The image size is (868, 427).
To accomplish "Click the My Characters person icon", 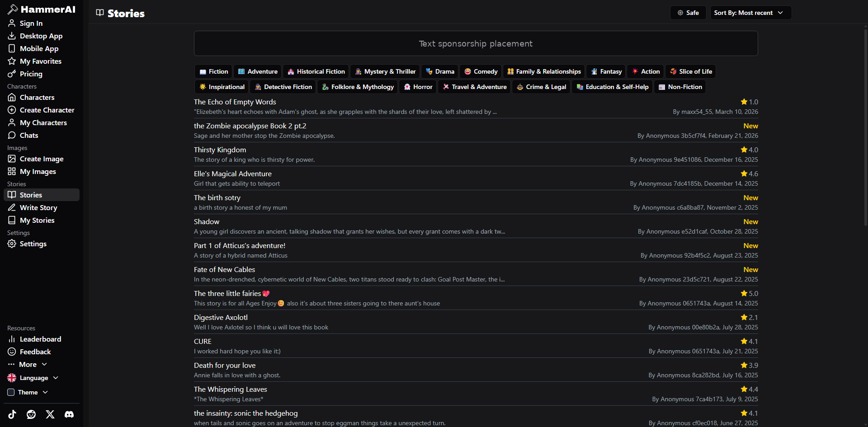I will click(12, 122).
